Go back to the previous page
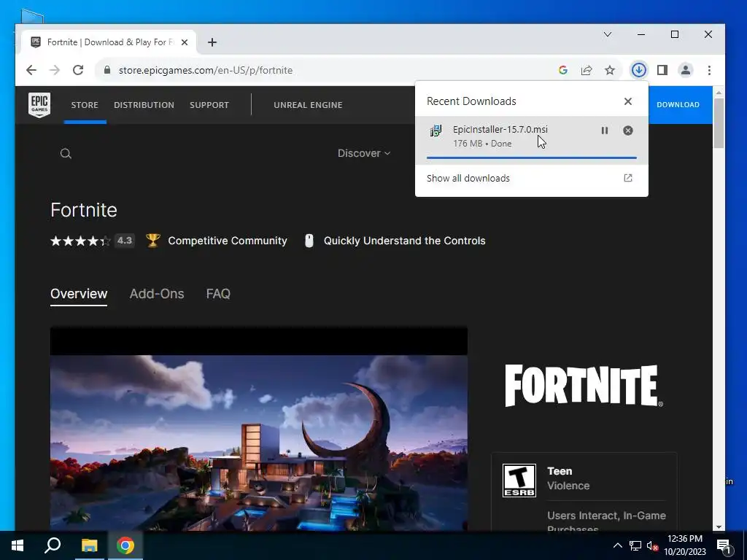 [31, 70]
